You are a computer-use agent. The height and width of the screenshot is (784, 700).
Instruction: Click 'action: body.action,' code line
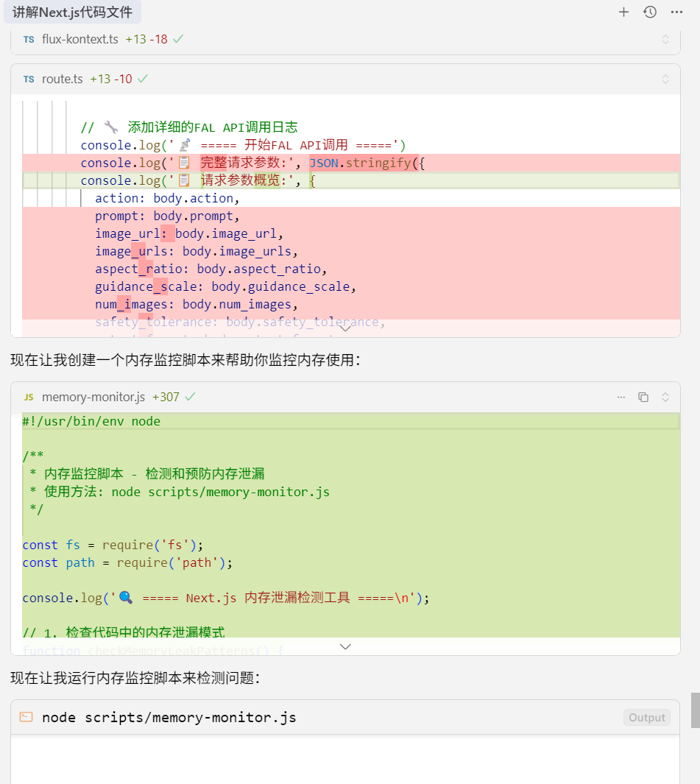point(168,199)
